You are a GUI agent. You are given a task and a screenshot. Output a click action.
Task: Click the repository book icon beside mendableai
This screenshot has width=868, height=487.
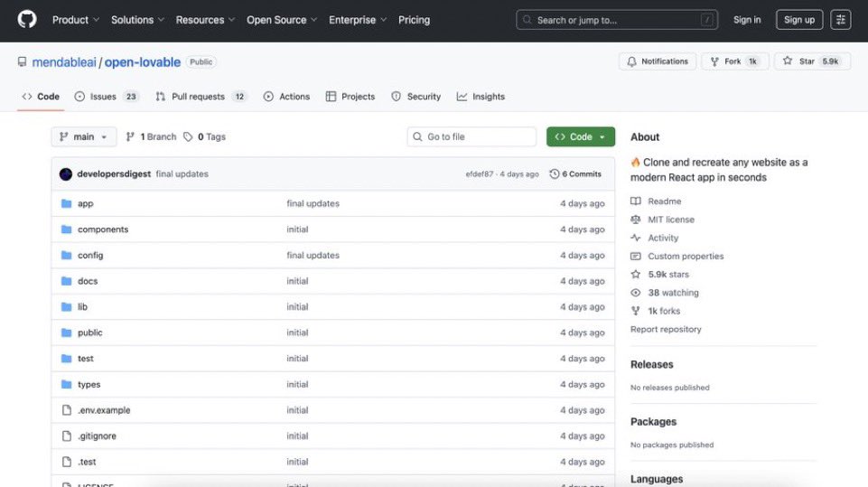pyautogui.click(x=22, y=61)
